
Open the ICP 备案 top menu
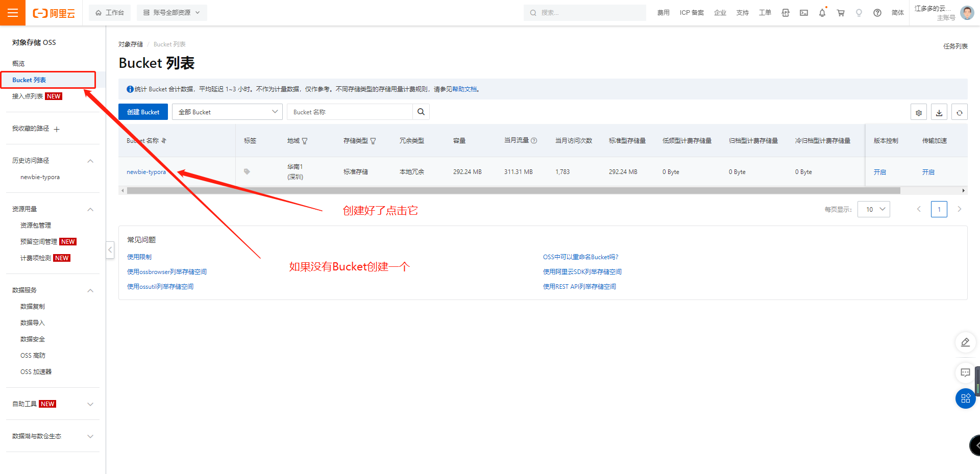[x=692, y=13]
